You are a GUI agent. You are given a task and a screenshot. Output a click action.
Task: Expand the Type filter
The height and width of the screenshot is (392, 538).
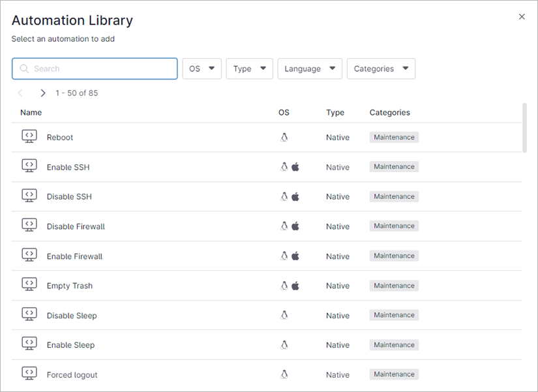point(249,68)
